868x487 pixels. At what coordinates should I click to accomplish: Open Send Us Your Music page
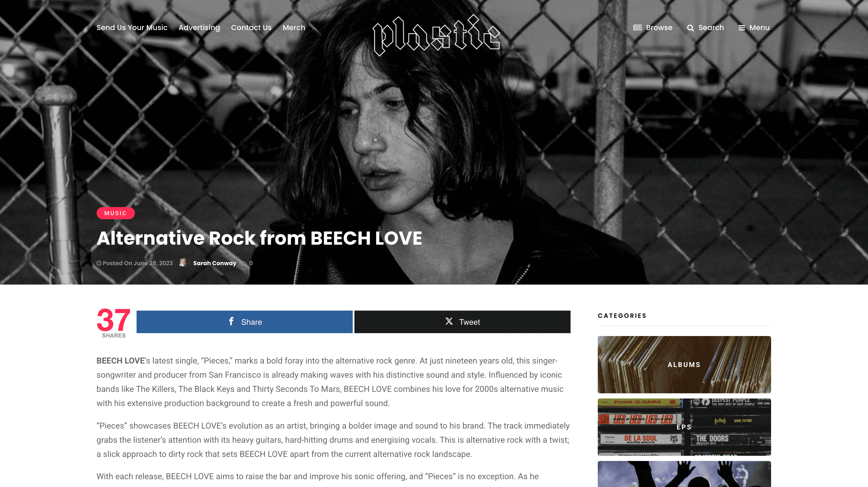132,27
